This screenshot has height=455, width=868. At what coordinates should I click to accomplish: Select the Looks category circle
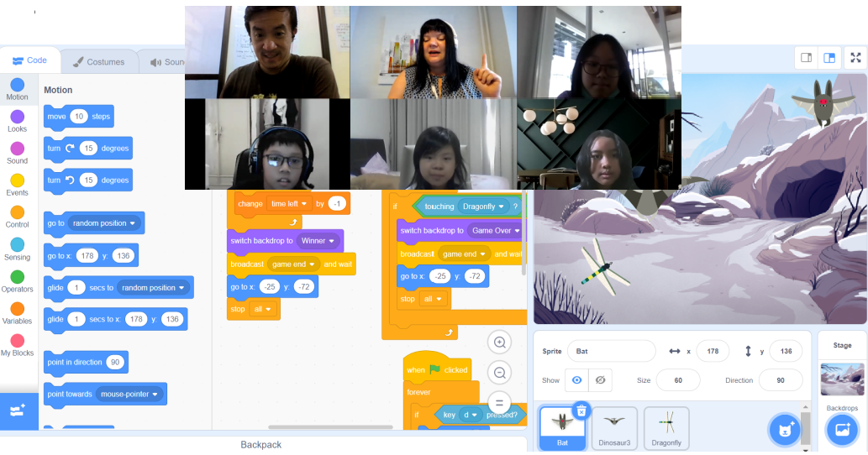[17, 117]
